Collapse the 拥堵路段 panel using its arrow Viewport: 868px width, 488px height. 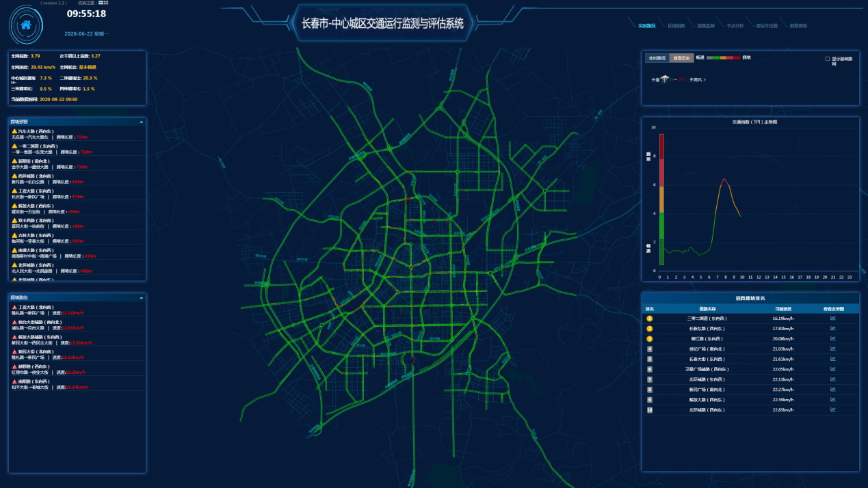point(141,298)
